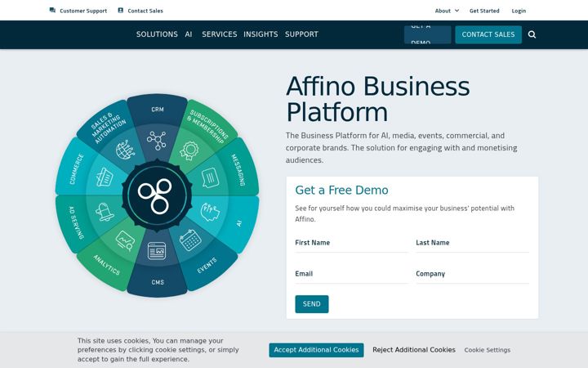Click the COMMERCE label segment
Screen dimensions: 588x368
(76, 169)
